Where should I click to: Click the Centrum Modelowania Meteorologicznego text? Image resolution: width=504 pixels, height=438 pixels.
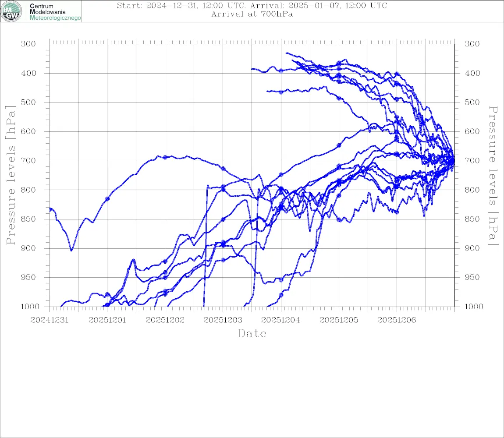tap(55, 12)
